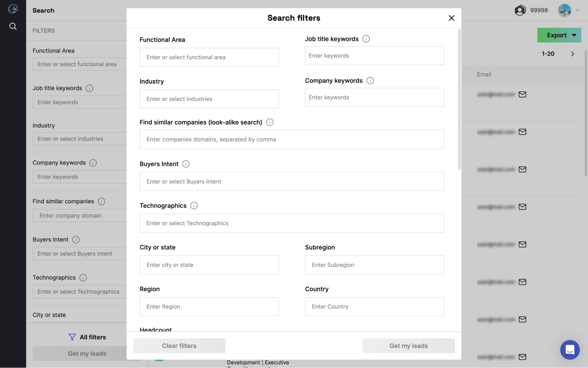Open the Functional Area dropdown field
Image resolution: width=588 pixels, height=368 pixels.
pos(209,57)
